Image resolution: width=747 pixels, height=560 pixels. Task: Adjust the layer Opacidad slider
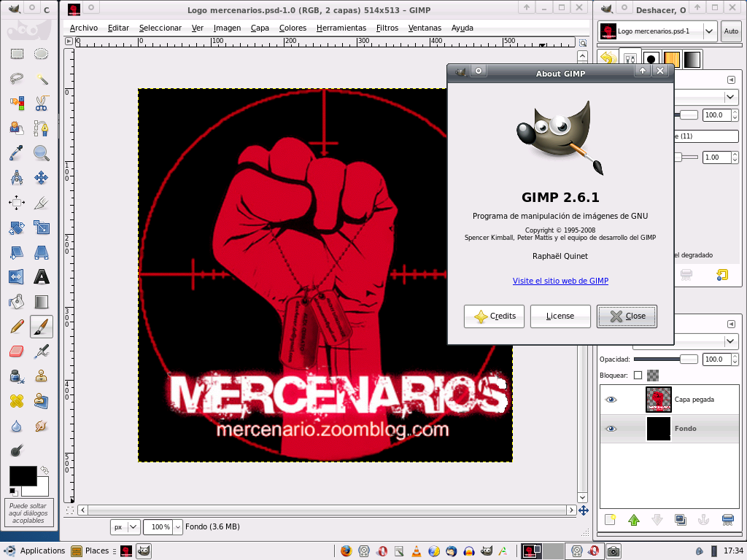(x=665, y=359)
